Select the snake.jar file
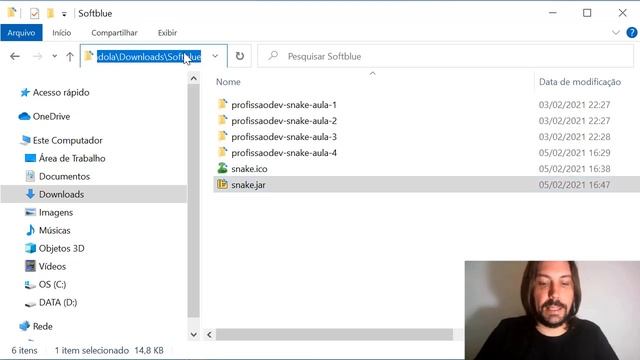The height and width of the screenshot is (360, 640). click(248, 185)
